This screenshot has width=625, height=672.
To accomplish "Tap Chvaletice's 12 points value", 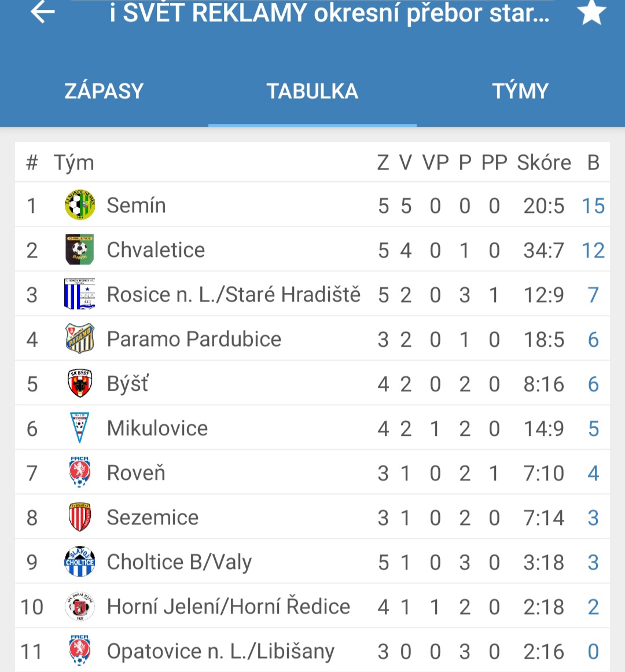I will tap(593, 250).
